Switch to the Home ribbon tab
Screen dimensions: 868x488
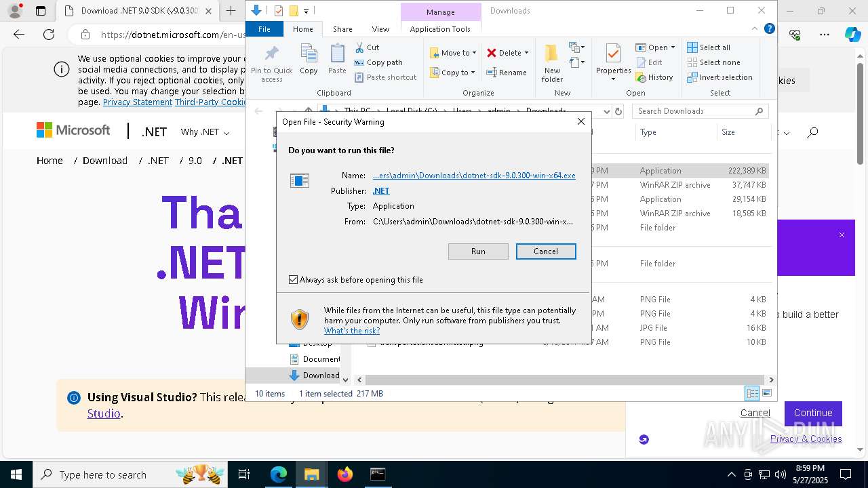[x=303, y=29]
